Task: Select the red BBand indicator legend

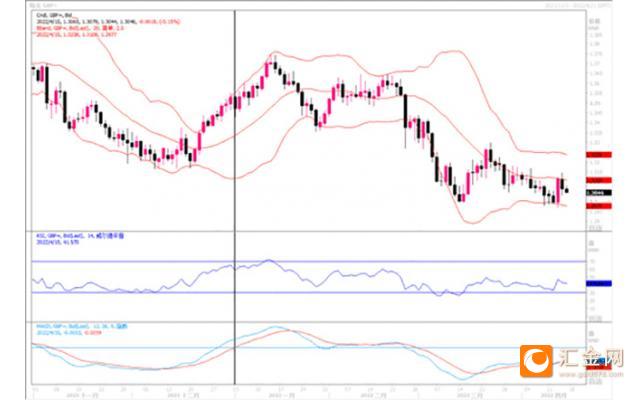Action: (x=80, y=28)
